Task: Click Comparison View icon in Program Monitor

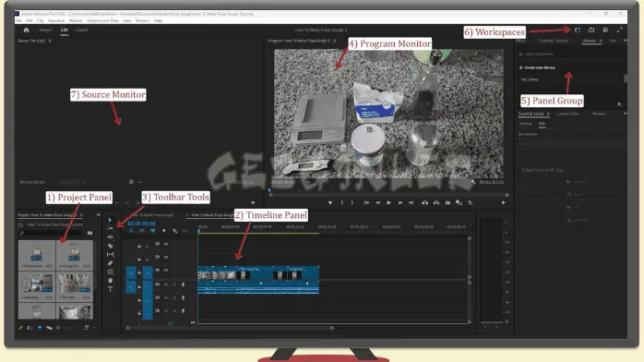Action: coord(459,202)
